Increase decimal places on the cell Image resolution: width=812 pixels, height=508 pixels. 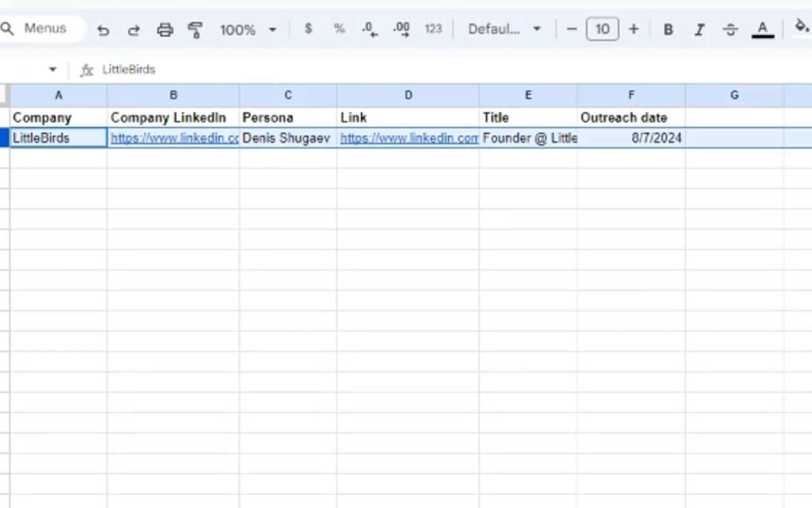pyautogui.click(x=400, y=29)
